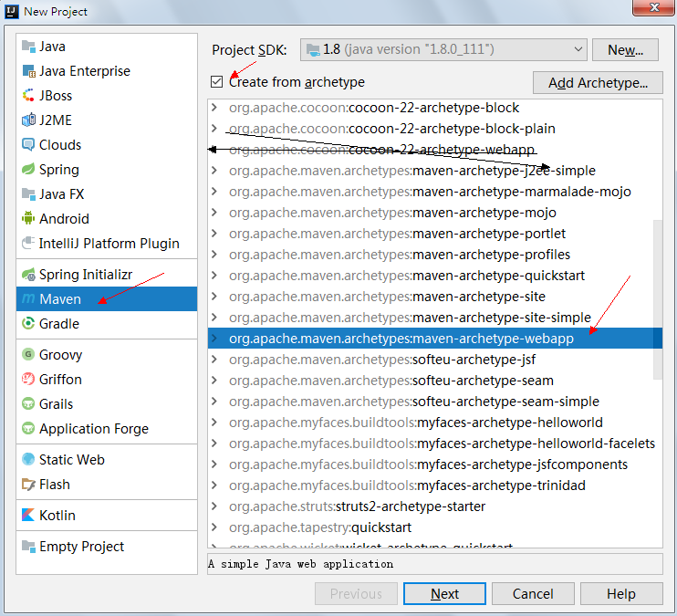Expand the selected maven-archetype-webapp node

point(214,339)
